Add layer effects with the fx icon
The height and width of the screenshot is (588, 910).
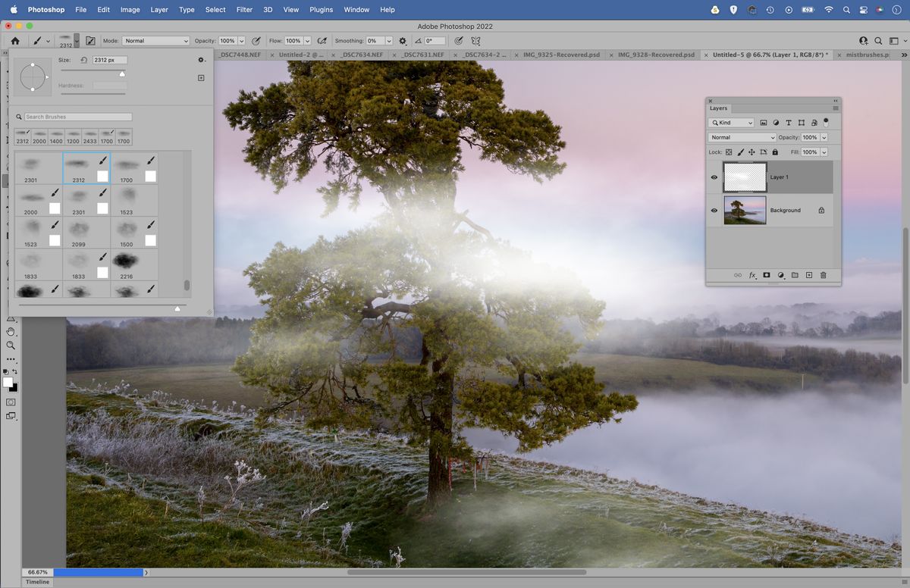pyautogui.click(x=752, y=275)
